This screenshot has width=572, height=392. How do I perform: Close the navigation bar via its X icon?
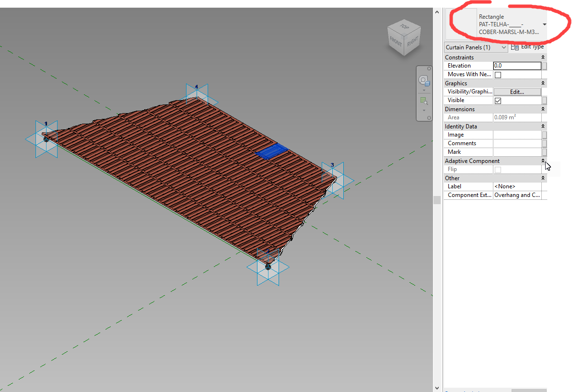click(x=429, y=69)
